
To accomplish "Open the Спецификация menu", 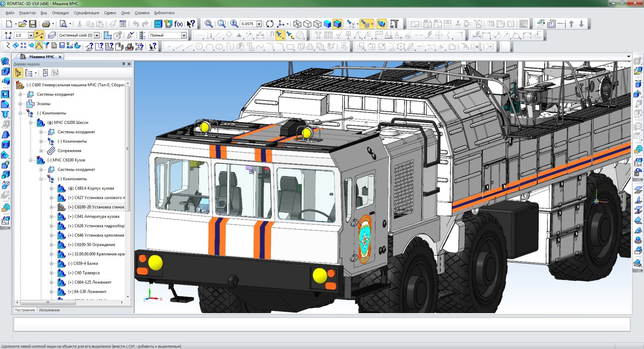I will (x=87, y=13).
